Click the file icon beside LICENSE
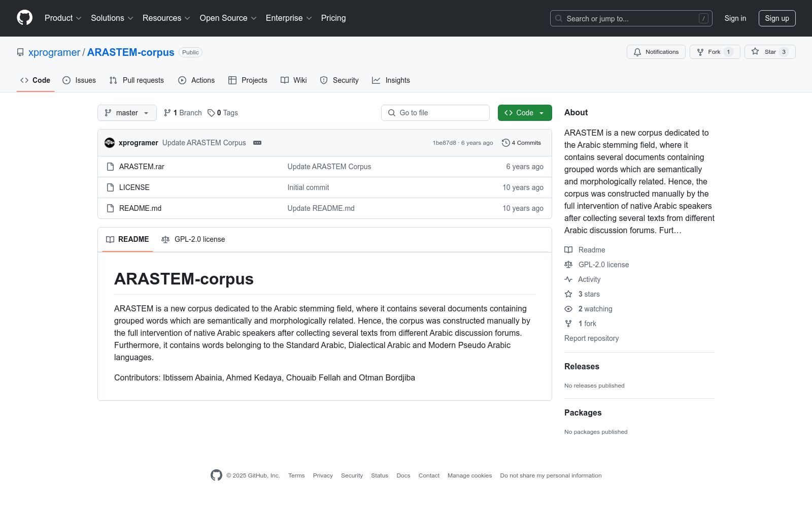This screenshot has height=508, width=812. coord(110,187)
